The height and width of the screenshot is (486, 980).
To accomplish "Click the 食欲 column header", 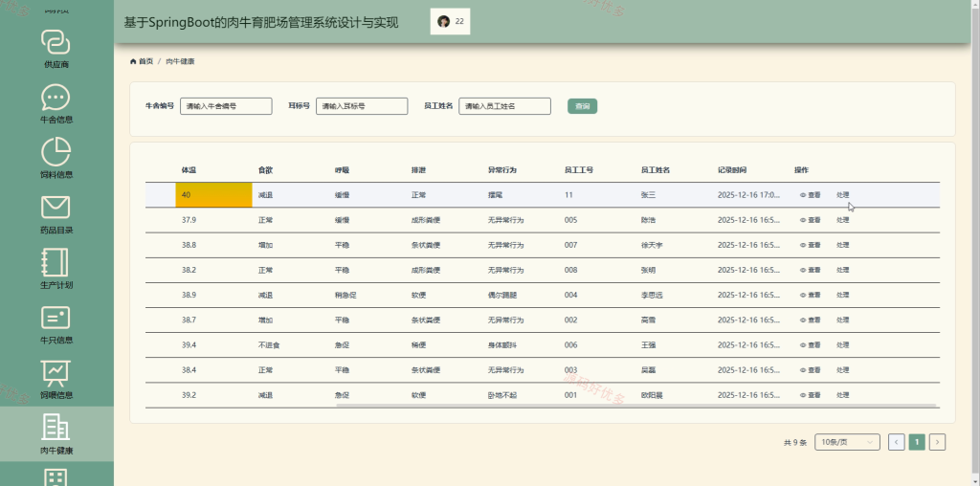I will coord(265,170).
